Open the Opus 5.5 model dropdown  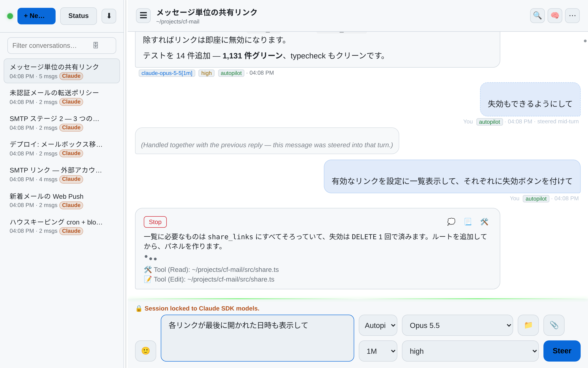458,325
